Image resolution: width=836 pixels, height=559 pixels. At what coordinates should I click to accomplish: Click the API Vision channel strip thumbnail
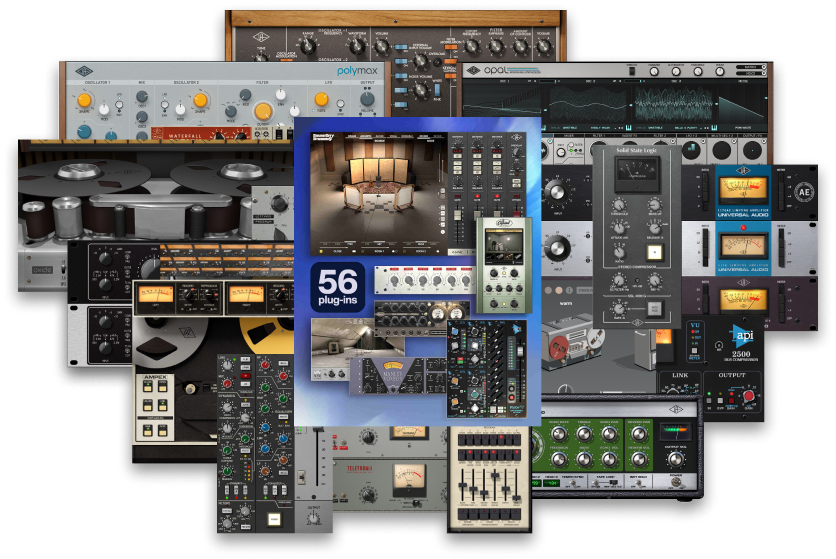486,369
